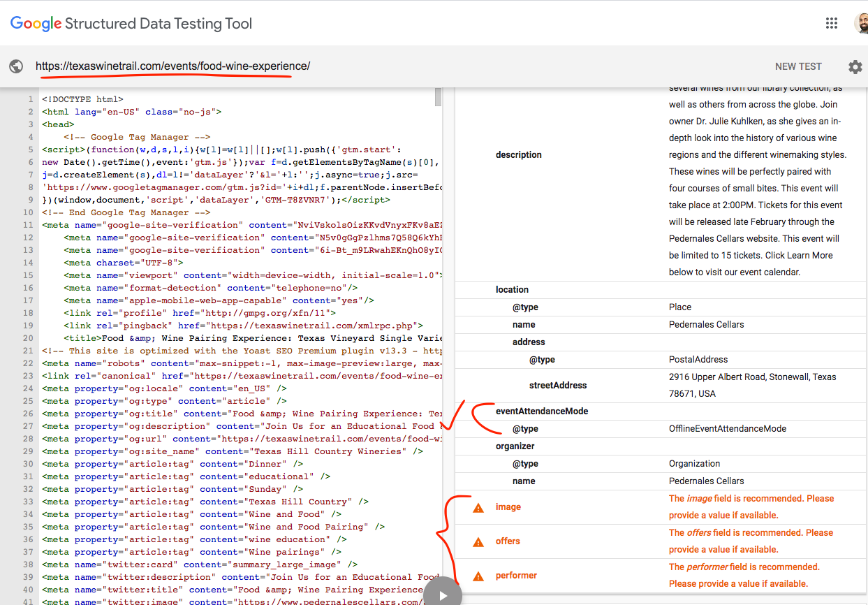Click the End Google Tag Manager comment line
868x605 pixels.
(126, 212)
